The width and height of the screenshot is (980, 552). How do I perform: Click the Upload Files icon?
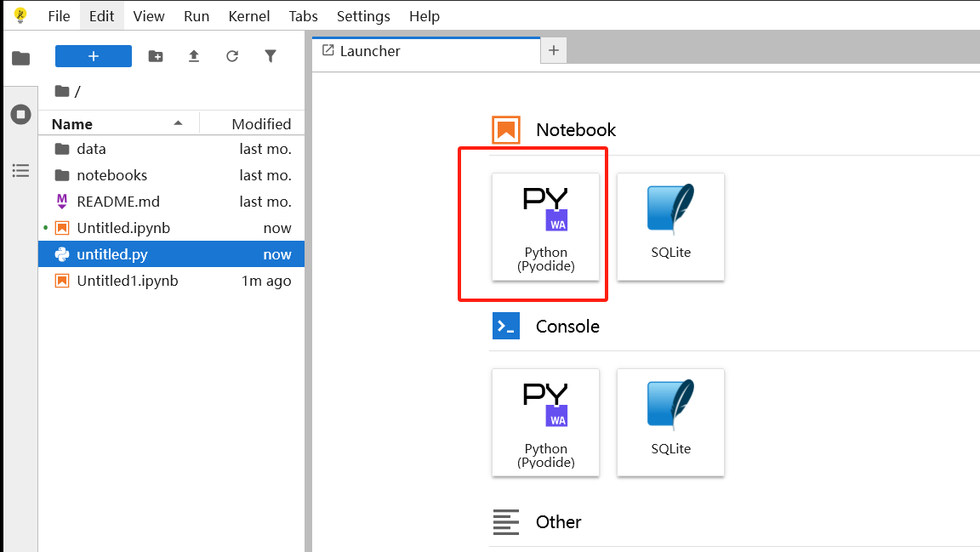(194, 56)
